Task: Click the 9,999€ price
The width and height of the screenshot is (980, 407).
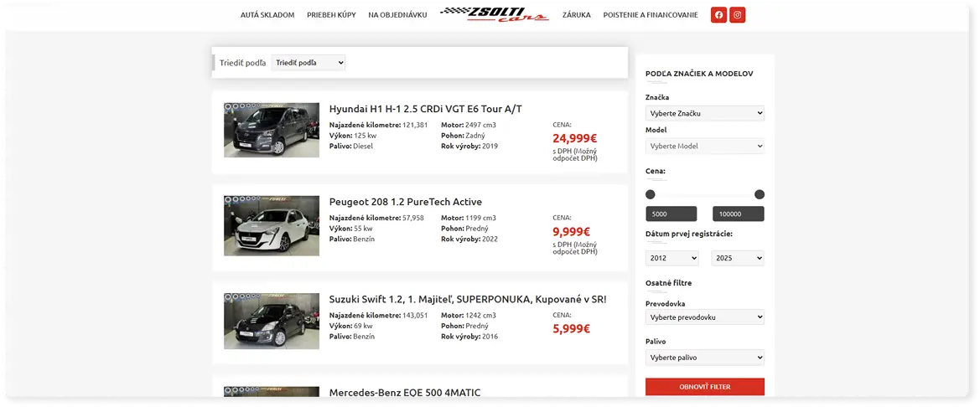Action: coord(572,232)
